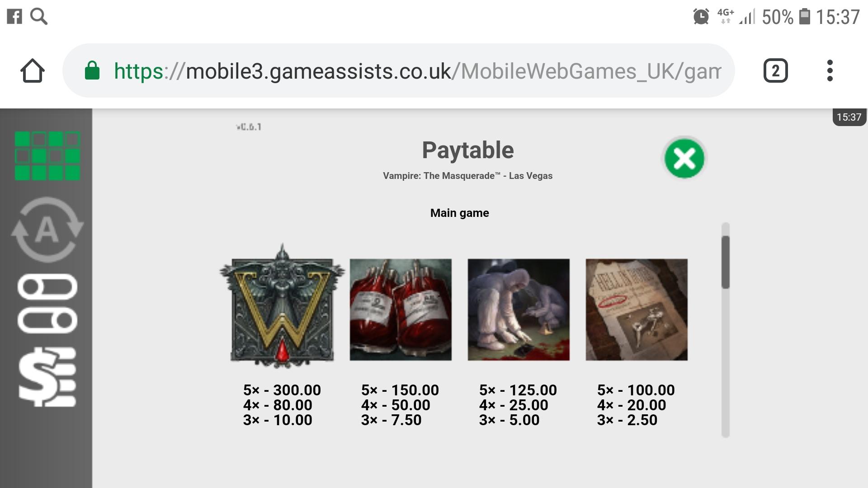Screen dimensions: 868x488
Task: Click the paytable vertical scrollbar thumb
Action: [x=725, y=262]
